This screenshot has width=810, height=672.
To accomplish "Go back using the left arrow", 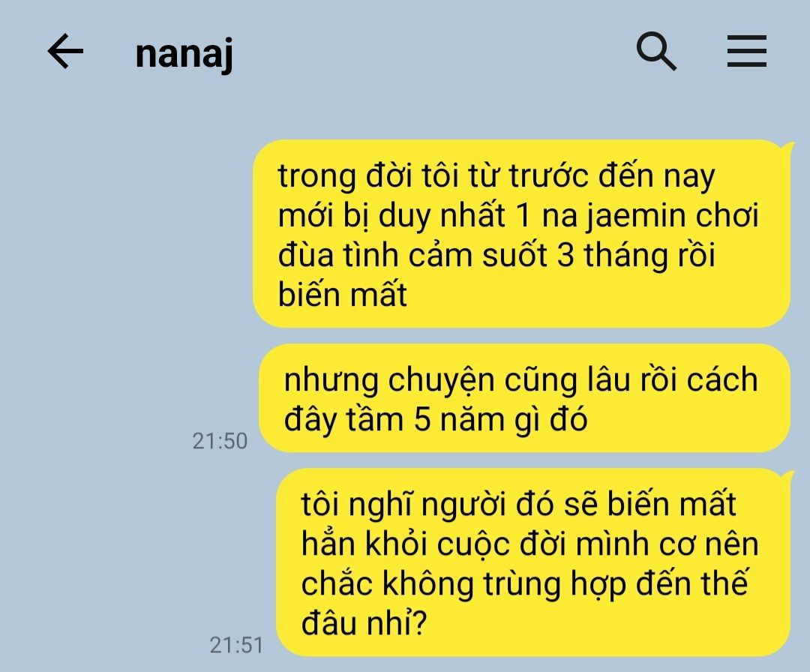I will (65, 51).
